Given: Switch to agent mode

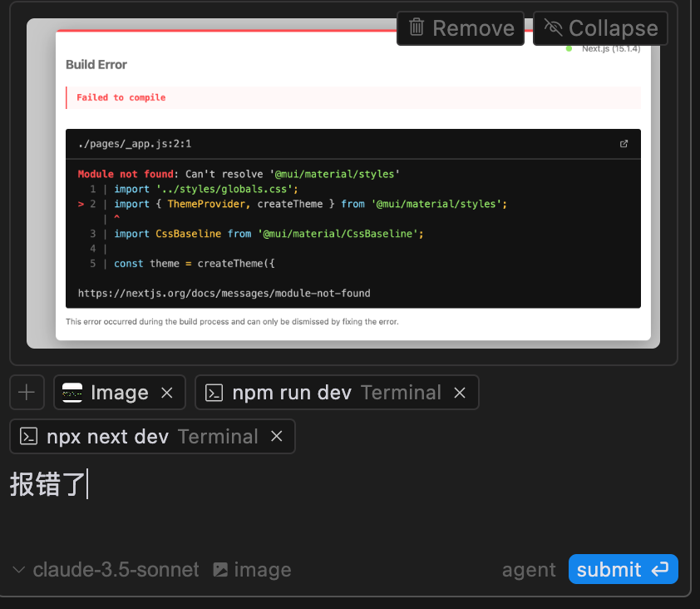Looking at the screenshot, I should click(529, 570).
